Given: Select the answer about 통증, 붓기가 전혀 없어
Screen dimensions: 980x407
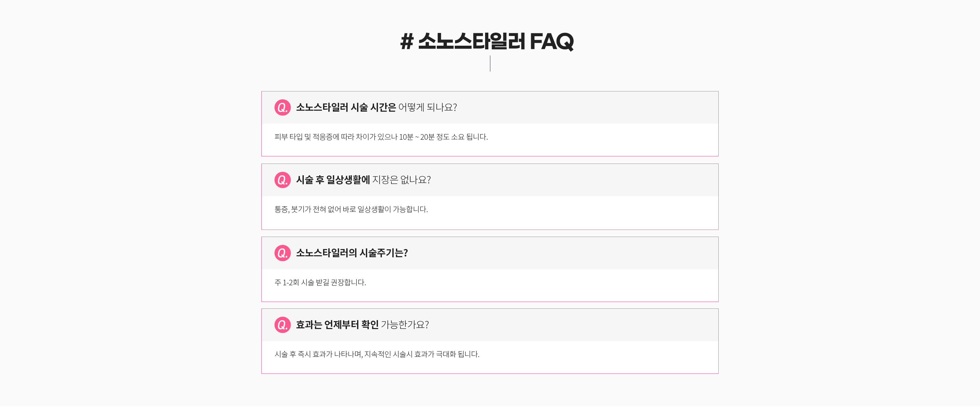Looking at the screenshot, I should (351, 210).
